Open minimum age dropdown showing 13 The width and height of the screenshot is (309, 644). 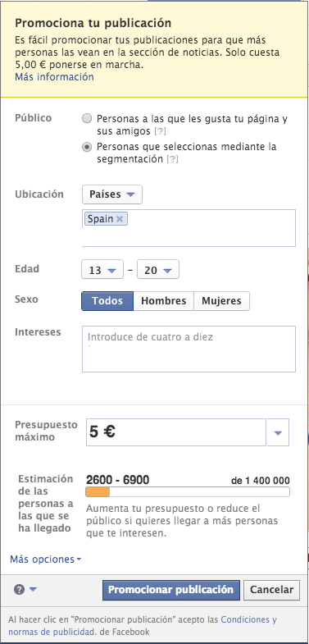[102, 271]
